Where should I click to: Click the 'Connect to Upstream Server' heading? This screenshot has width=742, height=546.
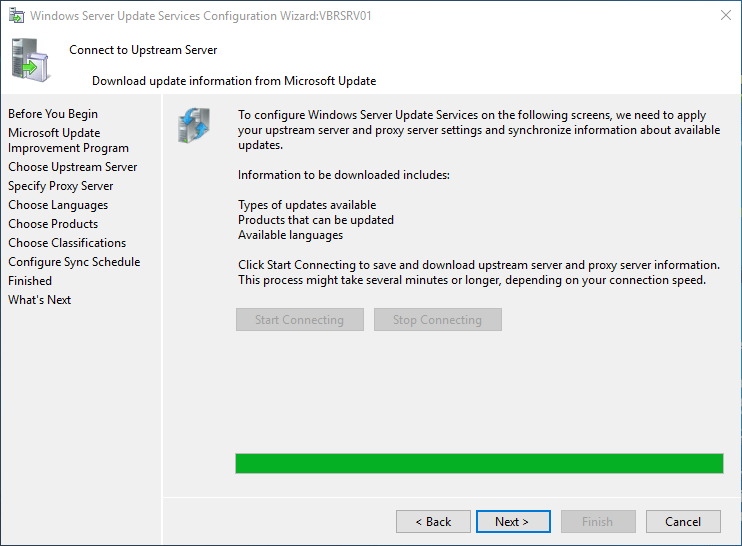tap(143, 50)
